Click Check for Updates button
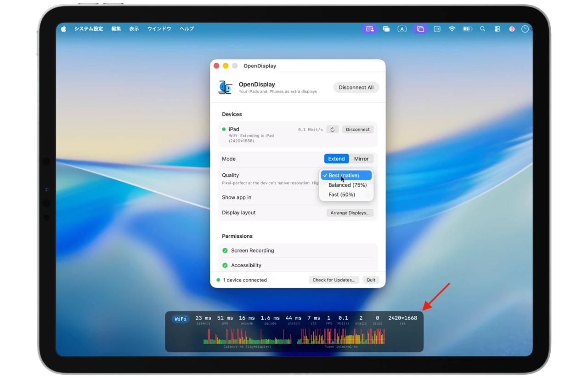 (334, 280)
